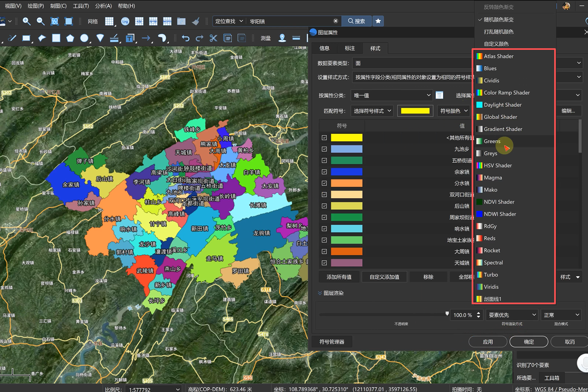Click the blue symbol swatch for 九池乡
Image resolution: width=588 pixels, height=392 pixels.
[x=347, y=149]
